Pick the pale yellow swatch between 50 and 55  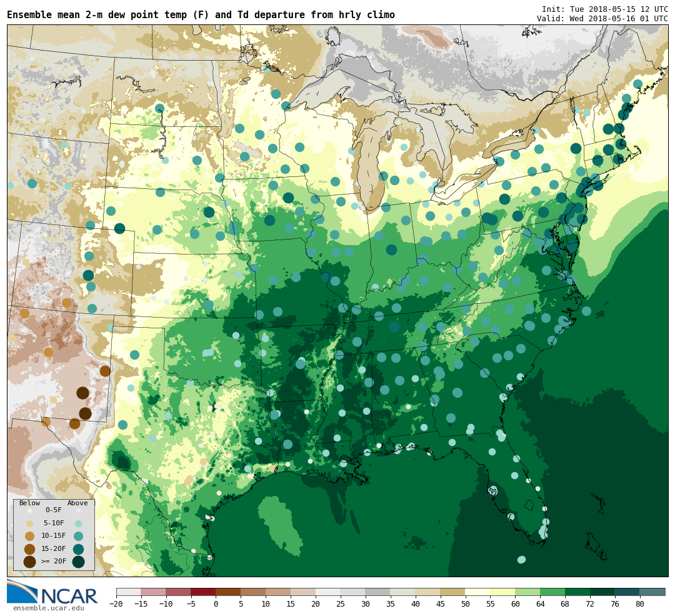point(478,592)
